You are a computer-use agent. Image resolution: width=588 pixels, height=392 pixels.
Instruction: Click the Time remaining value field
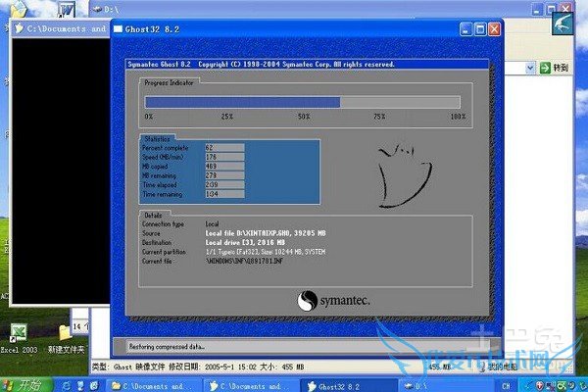(x=224, y=194)
